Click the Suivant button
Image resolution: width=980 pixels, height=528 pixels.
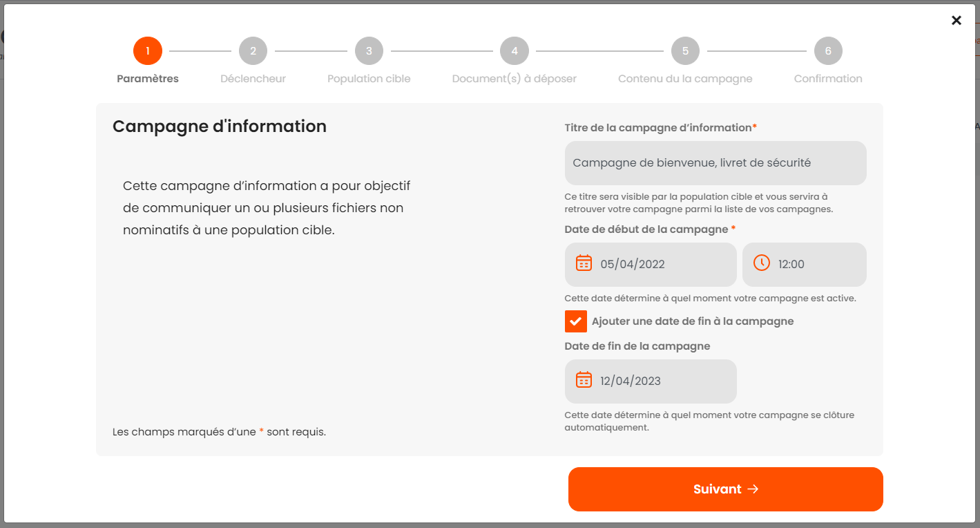tap(726, 489)
